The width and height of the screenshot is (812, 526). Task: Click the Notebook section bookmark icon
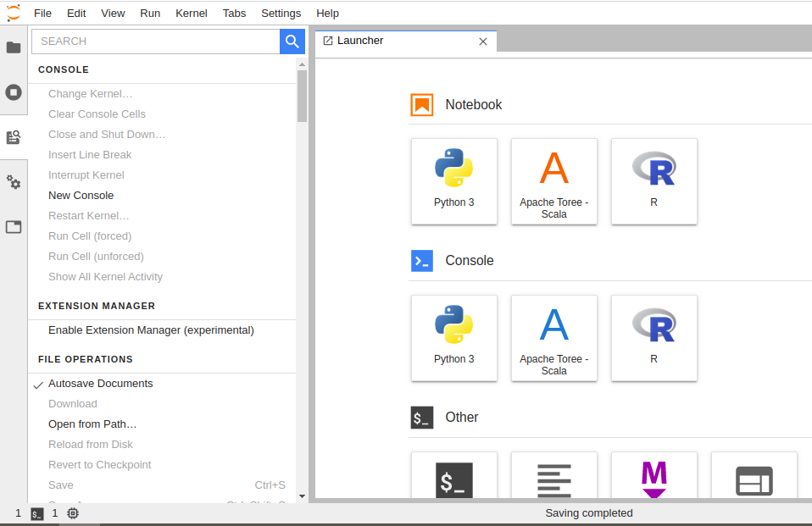point(422,104)
